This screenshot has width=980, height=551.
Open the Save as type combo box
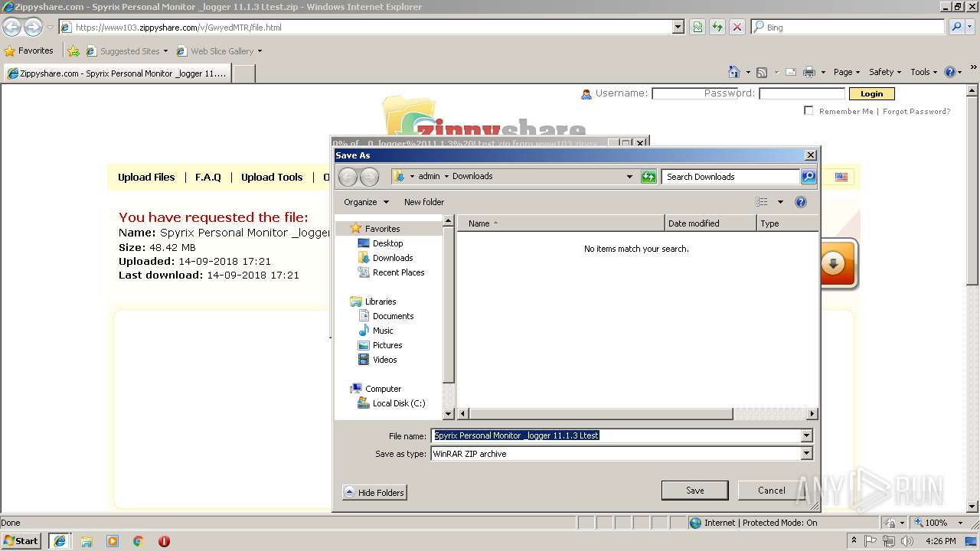pyautogui.click(x=621, y=454)
